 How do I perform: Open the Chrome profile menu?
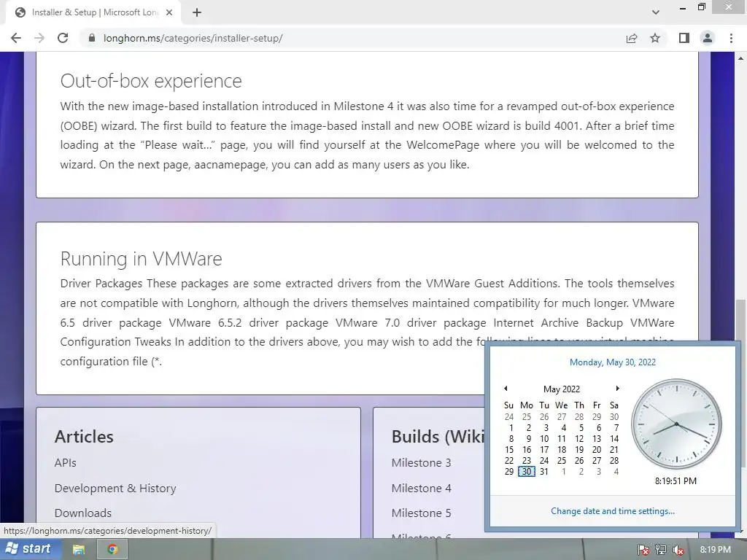click(708, 38)
